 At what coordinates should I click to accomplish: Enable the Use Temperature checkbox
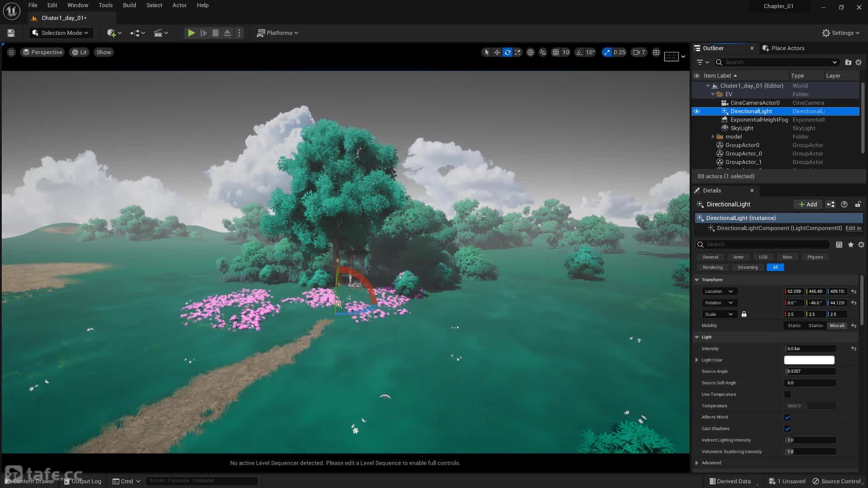(x=788, y=394)
